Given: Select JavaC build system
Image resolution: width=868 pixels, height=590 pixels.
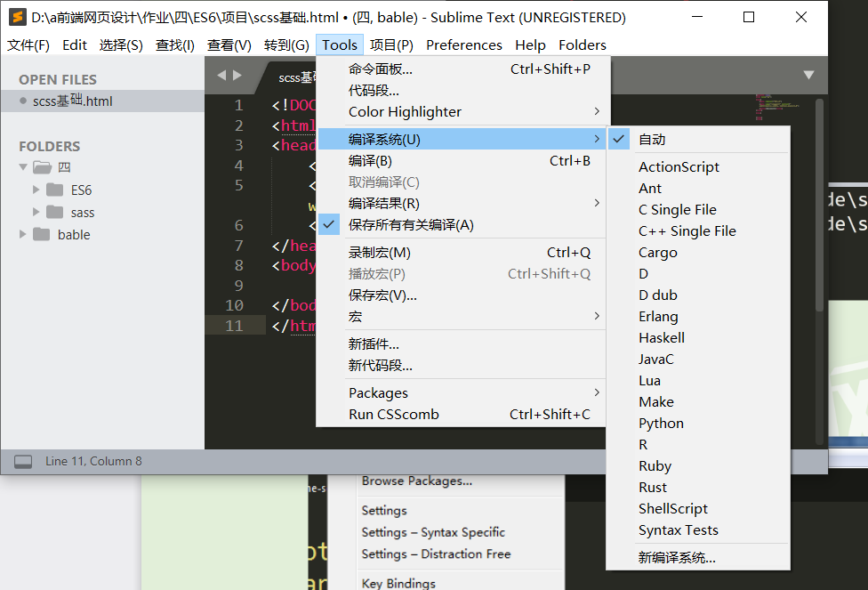Looking at the screenshot, I should pos(698,359).
